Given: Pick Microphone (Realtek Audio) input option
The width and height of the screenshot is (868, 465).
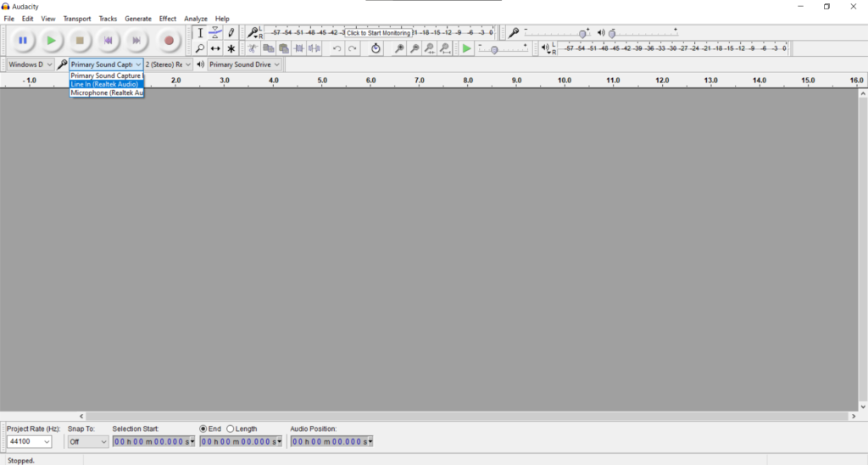Looking at the screenshot, I should (106, 92).
